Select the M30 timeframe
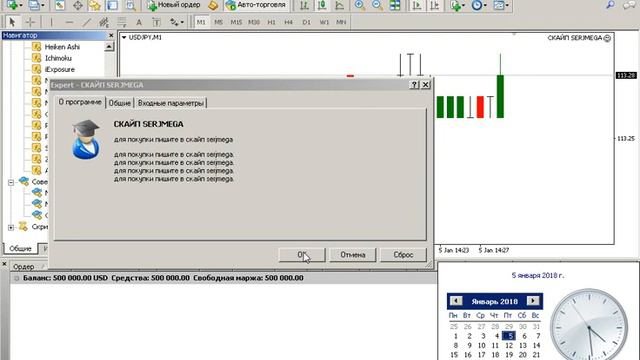Screen dimensions: 640x360 pyautogui.click(x=254, y=22)
